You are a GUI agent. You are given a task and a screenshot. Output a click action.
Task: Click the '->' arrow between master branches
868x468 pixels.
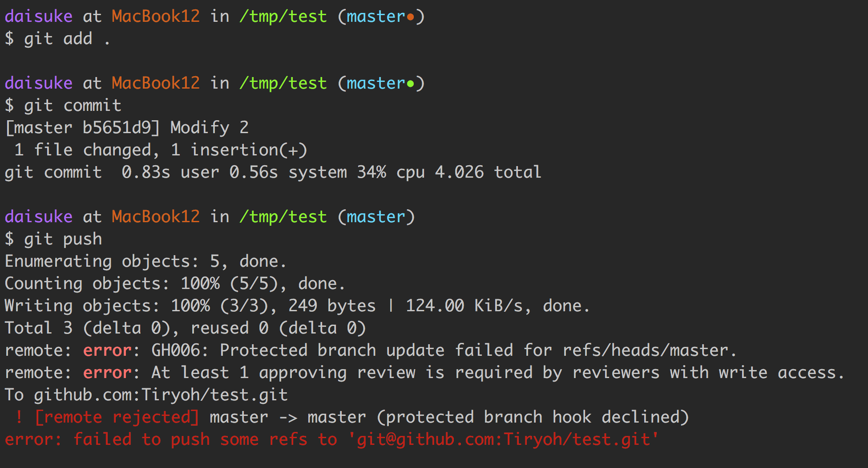(288, 418)
